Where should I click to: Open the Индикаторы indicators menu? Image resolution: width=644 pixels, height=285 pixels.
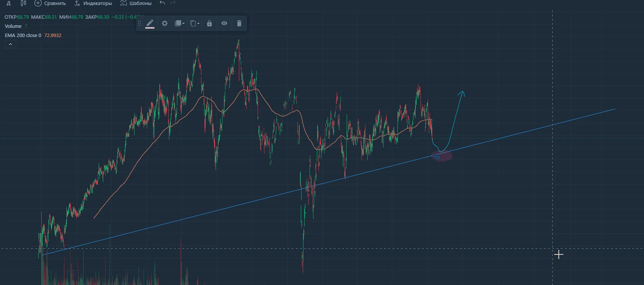(93, 3)
